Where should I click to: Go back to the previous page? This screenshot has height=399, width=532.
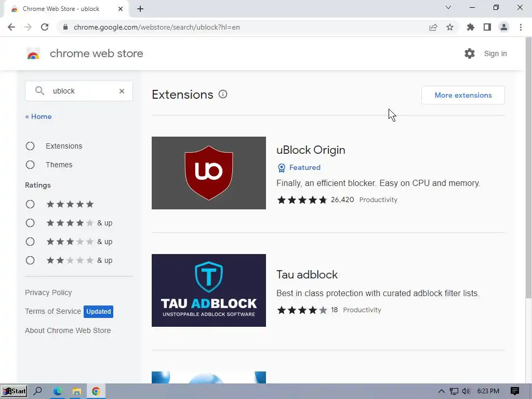click(11, 27)
